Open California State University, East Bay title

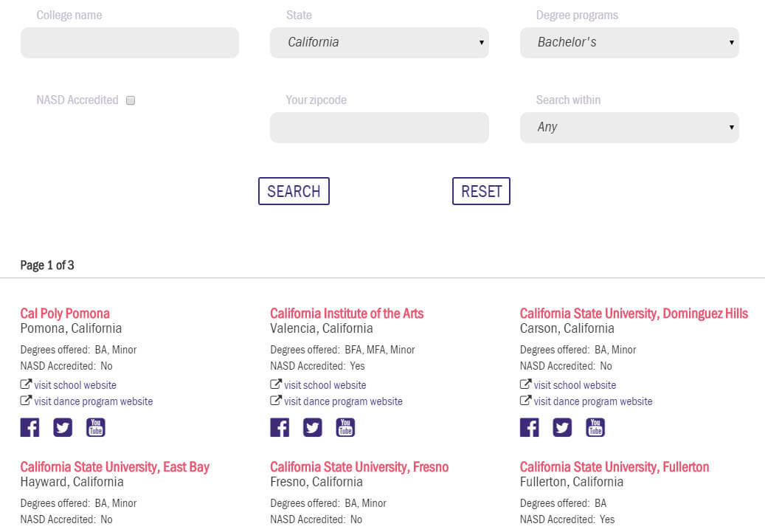point(114,467)
